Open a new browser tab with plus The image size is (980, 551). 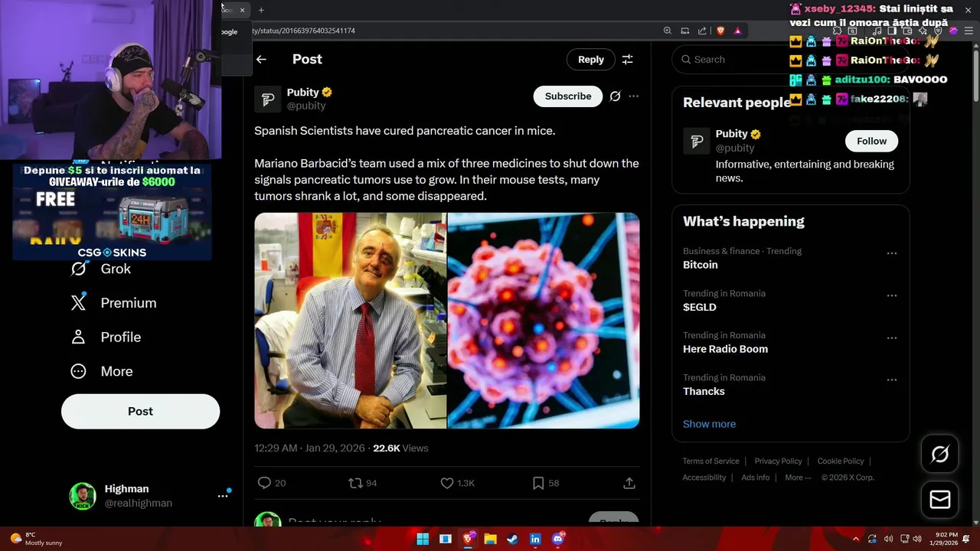coord(261,10)
